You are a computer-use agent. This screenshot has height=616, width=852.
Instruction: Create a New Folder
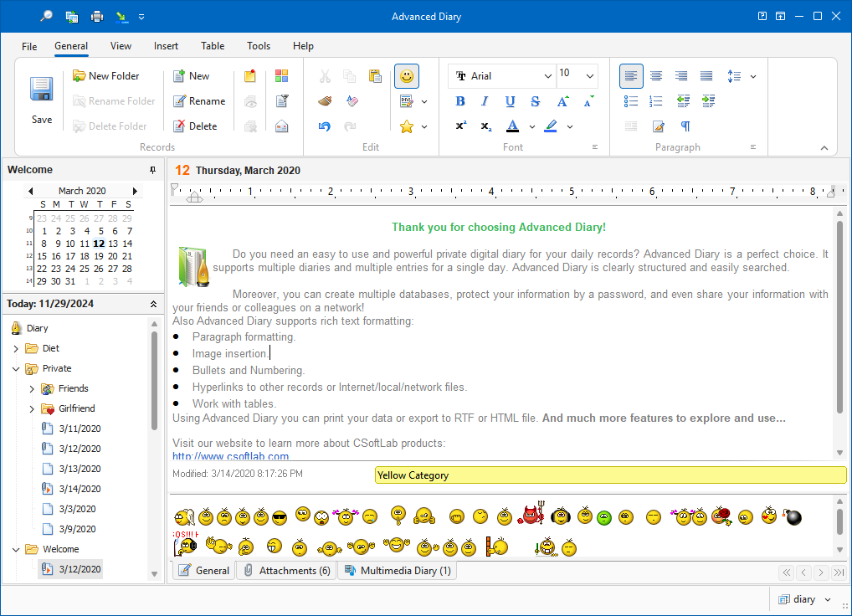(x=106, y=76)
